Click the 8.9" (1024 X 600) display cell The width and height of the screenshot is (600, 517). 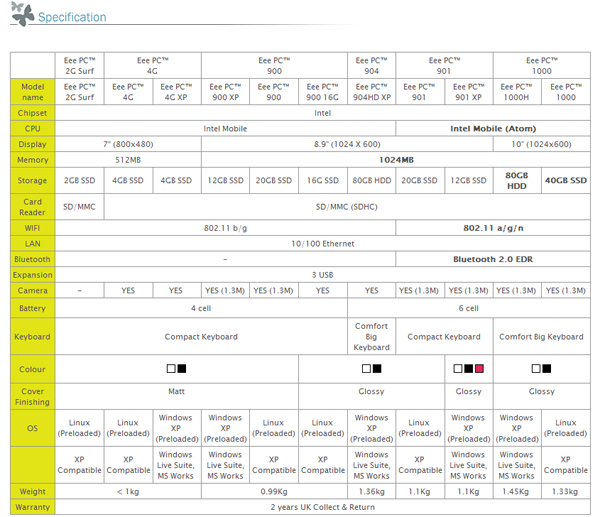point(347,144)
